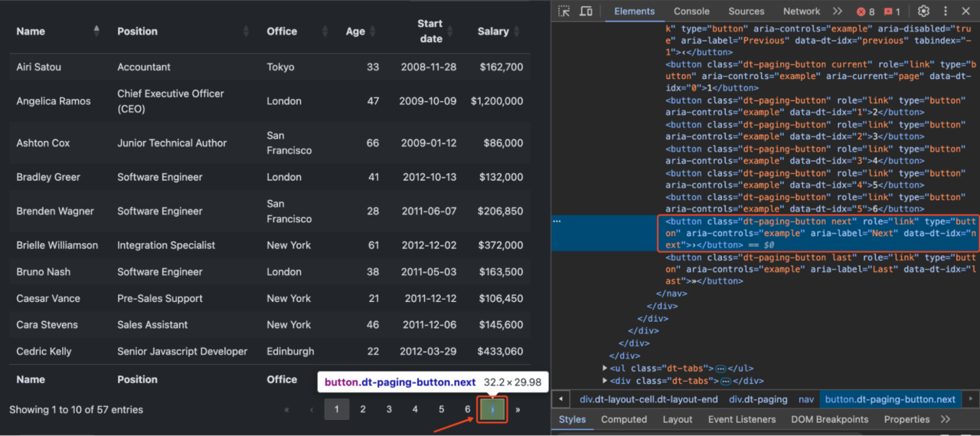The width and height of the screenshot is (980, 436).
Task: Select the Computed pane tab
Action: pyautogui.click(x=624, y=419)
